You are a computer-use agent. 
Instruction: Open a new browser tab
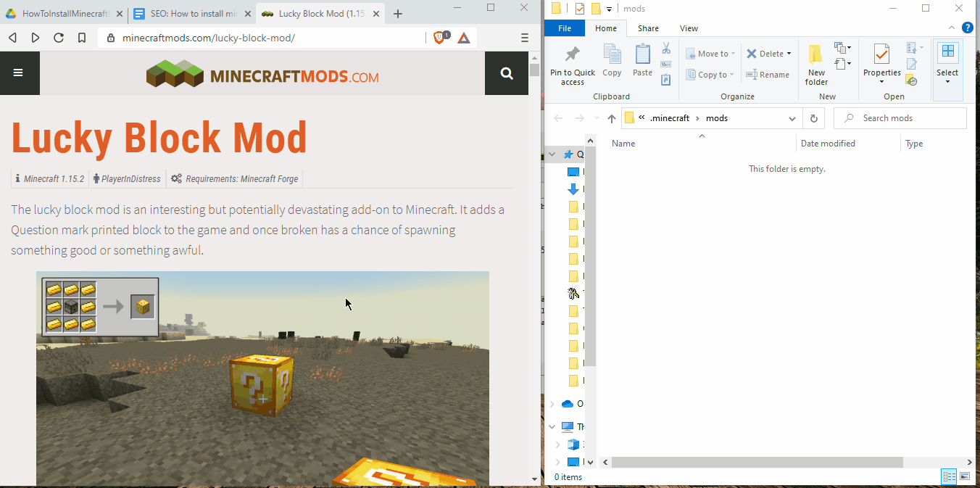(x=398, y=14)
